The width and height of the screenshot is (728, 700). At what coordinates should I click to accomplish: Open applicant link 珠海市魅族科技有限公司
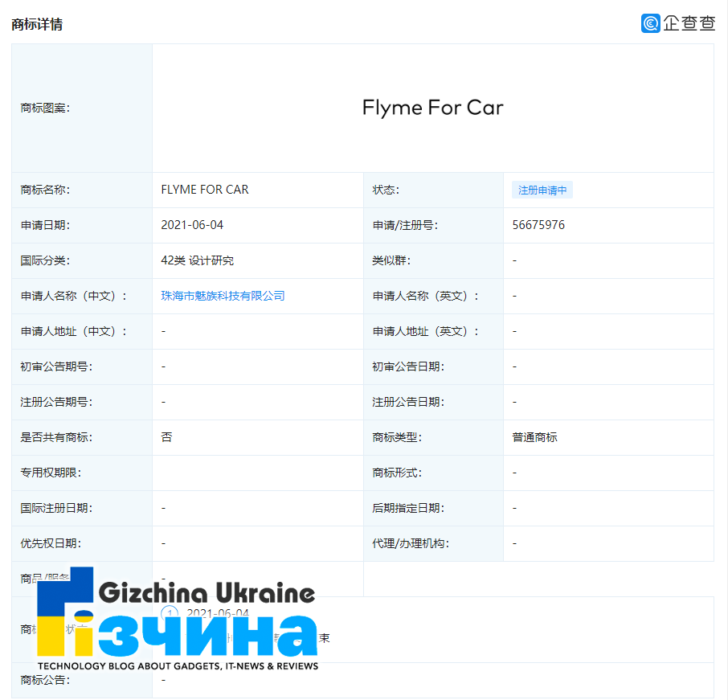click(222, 296)
